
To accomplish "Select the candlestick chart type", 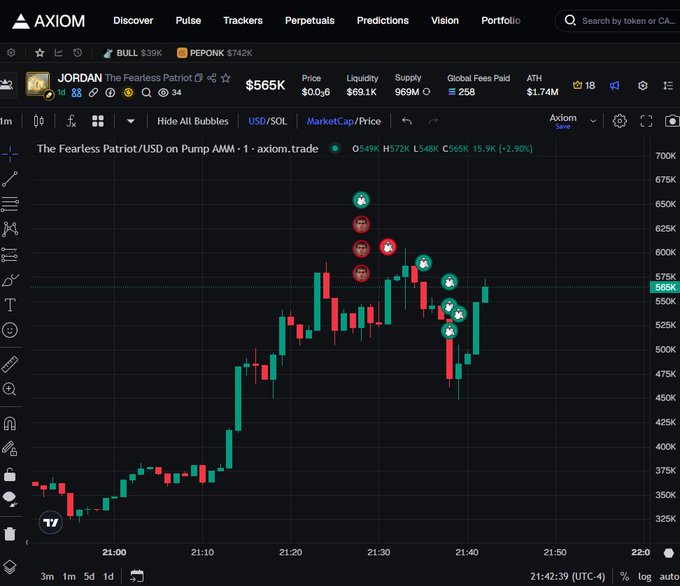I will (x=39, y=121).
